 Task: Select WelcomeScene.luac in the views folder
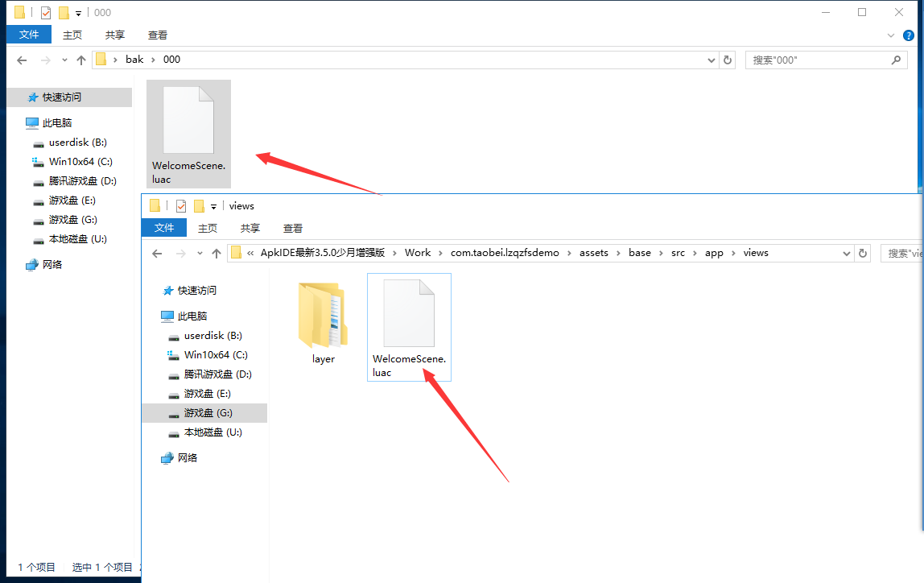[x=409, y=326]
